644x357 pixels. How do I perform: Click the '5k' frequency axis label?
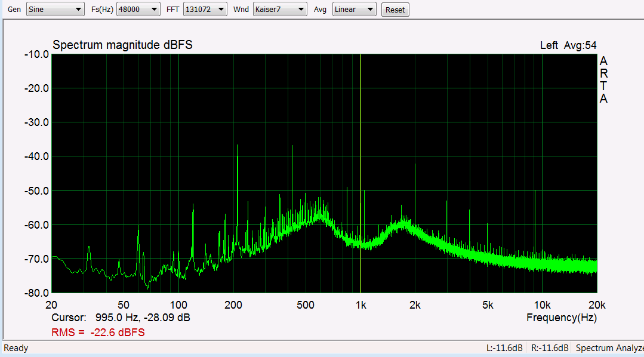[x=488, y=305]
